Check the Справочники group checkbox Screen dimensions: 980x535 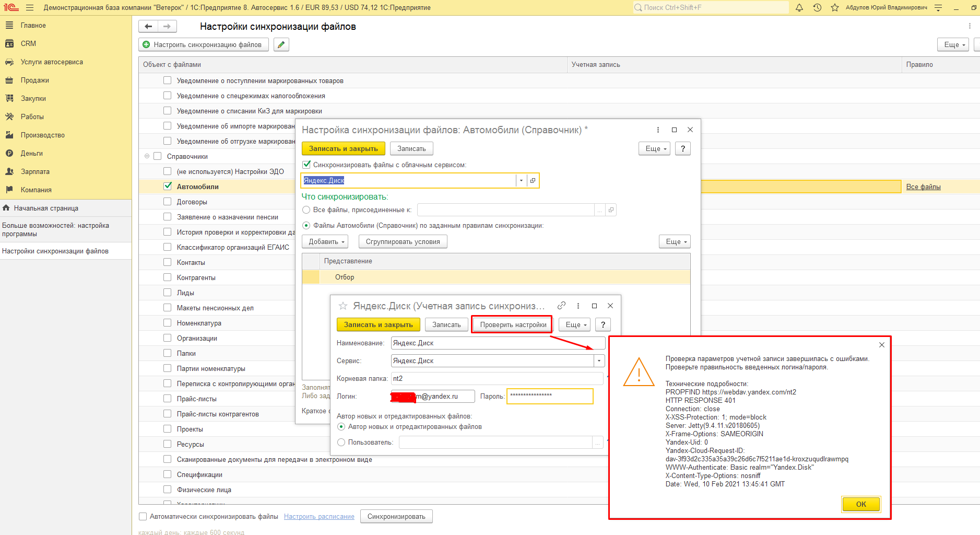click(x=158, y=156)
